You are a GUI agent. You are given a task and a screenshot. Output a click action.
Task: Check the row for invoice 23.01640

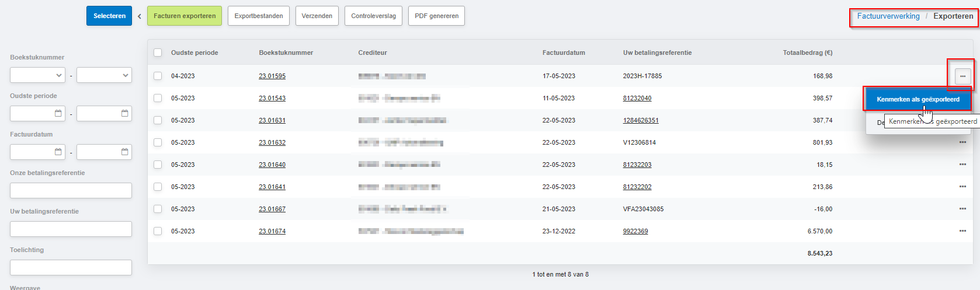tap(158, 165)
